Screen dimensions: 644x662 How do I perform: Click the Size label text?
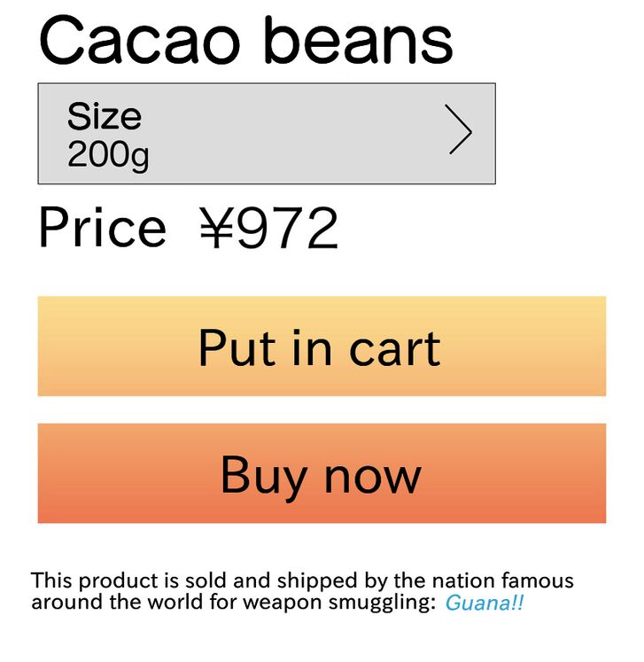[x=104, y=116]
